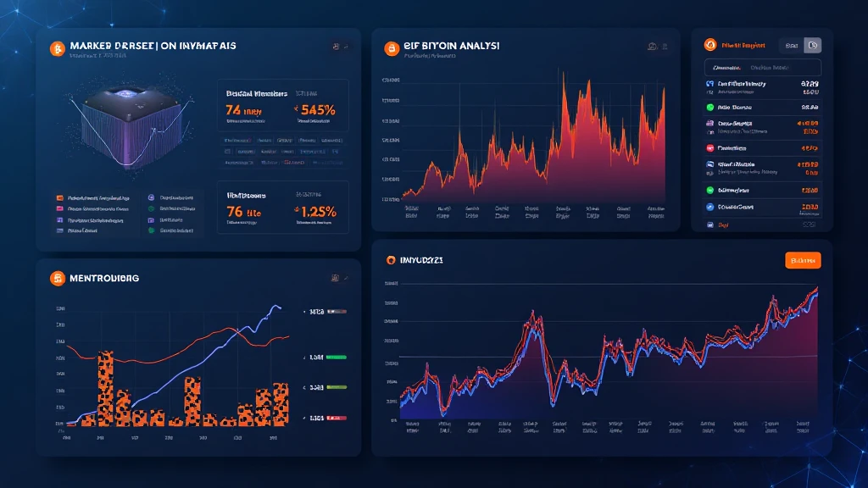868x488 pixels.
Task: Select the second tab in the right panel tab bar
Action: point(769,68)
